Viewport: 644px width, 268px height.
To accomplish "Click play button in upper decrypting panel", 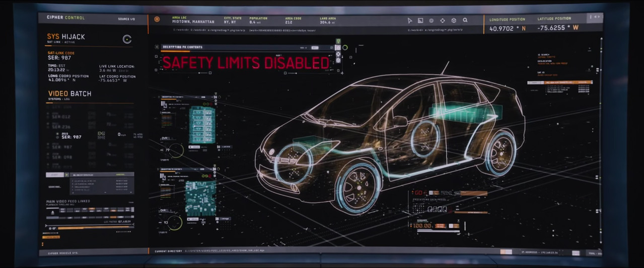I will (194, 147).
